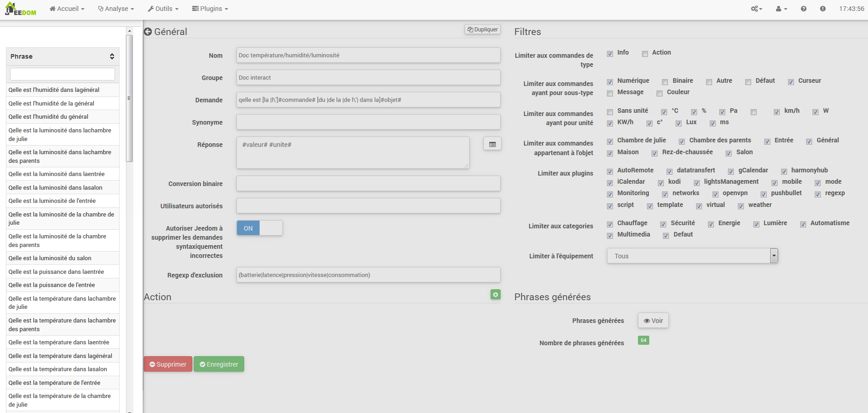Screen dimensions: 868x413
Task: Open the Plugins menu
Action: click(210, 9)
